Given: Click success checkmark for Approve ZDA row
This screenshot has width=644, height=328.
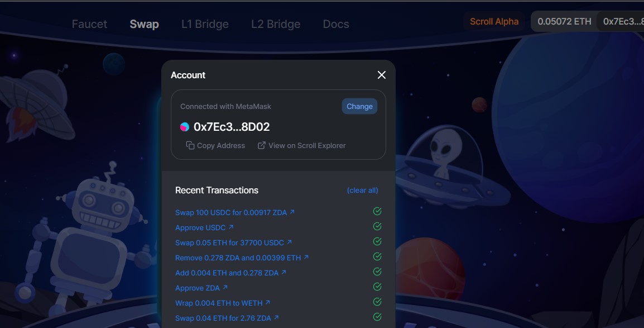Looking at the screenshot, I should point(377,287).
